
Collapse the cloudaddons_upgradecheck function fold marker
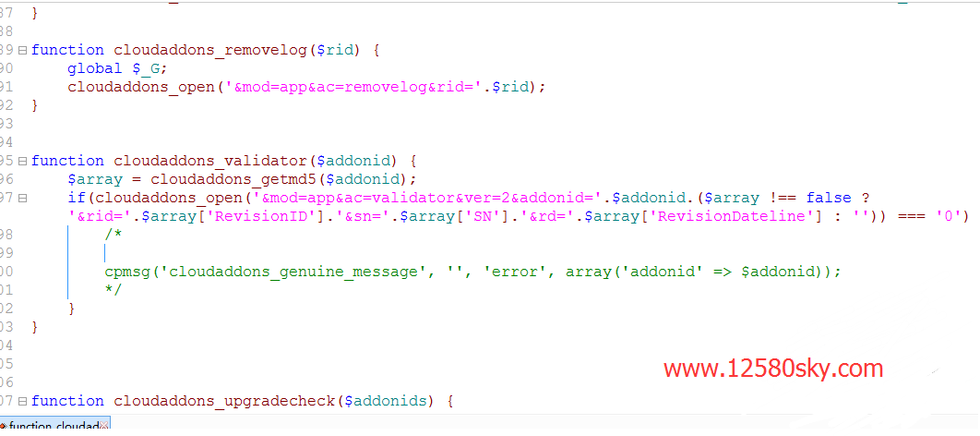click(x=22, y=402)
